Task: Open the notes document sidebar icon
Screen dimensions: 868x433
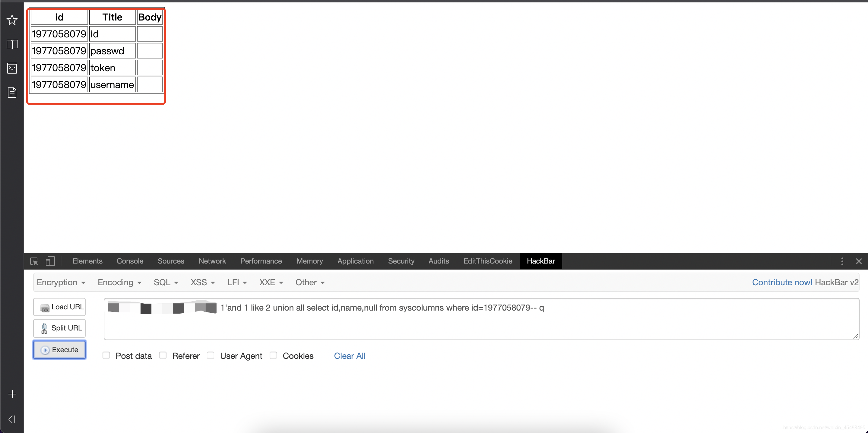Action: pos(12,92)
